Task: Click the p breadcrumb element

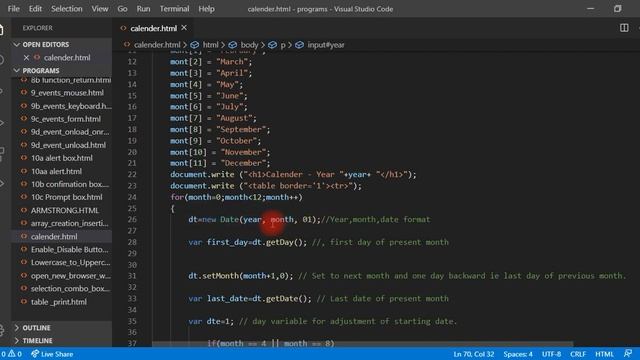Action: coord(283,45)
